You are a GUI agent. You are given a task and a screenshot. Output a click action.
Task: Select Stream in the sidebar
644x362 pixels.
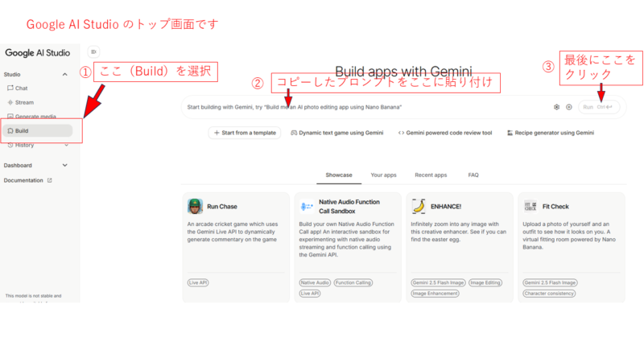coord(24,102)
